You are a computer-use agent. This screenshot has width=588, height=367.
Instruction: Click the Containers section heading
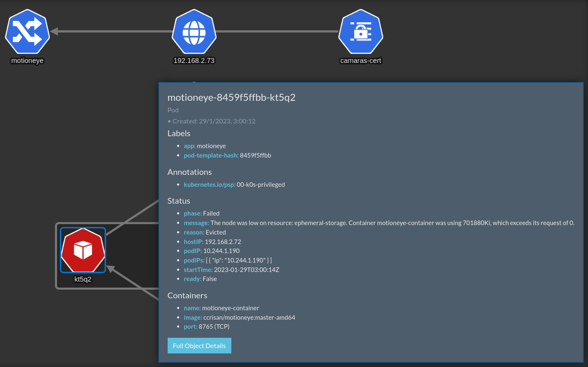187,295
